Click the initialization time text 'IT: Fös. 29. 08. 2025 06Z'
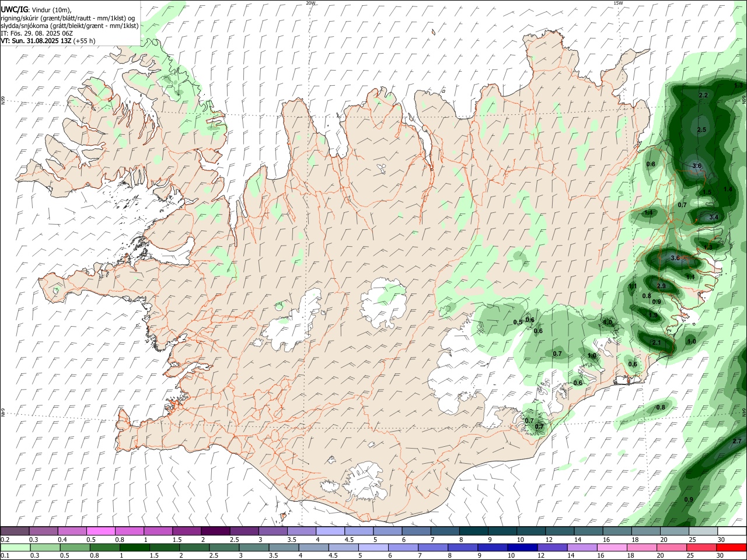747x560 pixels. pyautogui.click(x=37, y=33)
